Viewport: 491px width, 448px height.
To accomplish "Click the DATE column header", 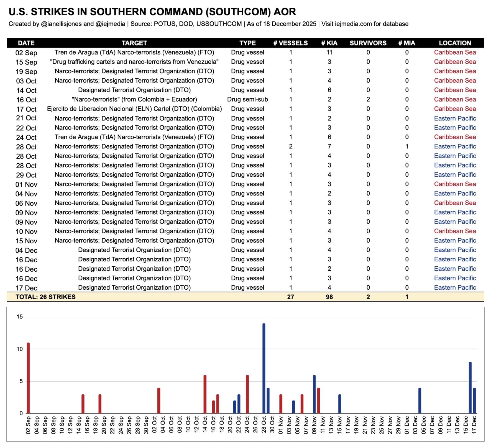I will coord(26,43).
